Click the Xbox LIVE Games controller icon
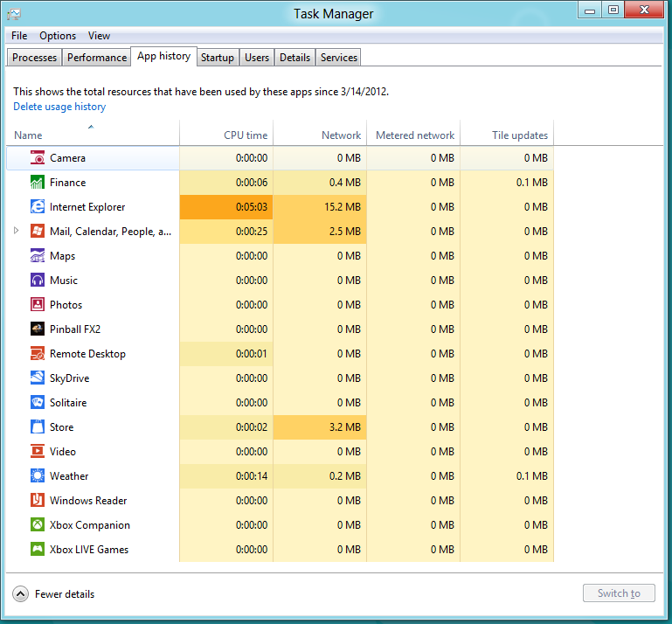The height and width of the screenshot is (624, 672). [x=38, y=549]
